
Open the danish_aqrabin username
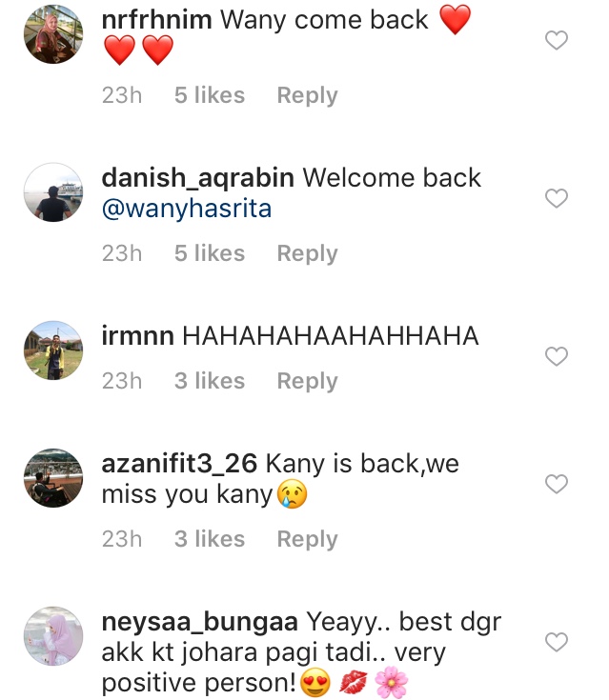[198, 178]
